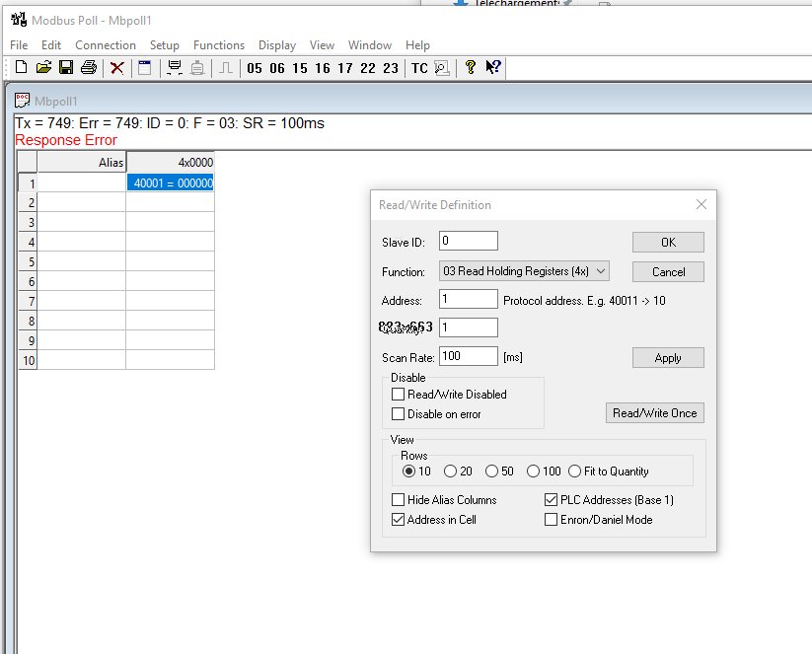Image resolution: width=812 pixels, height=654 pixels.
Task: Click the Disconnect toolbar icon
Action: tap(197, 68)
